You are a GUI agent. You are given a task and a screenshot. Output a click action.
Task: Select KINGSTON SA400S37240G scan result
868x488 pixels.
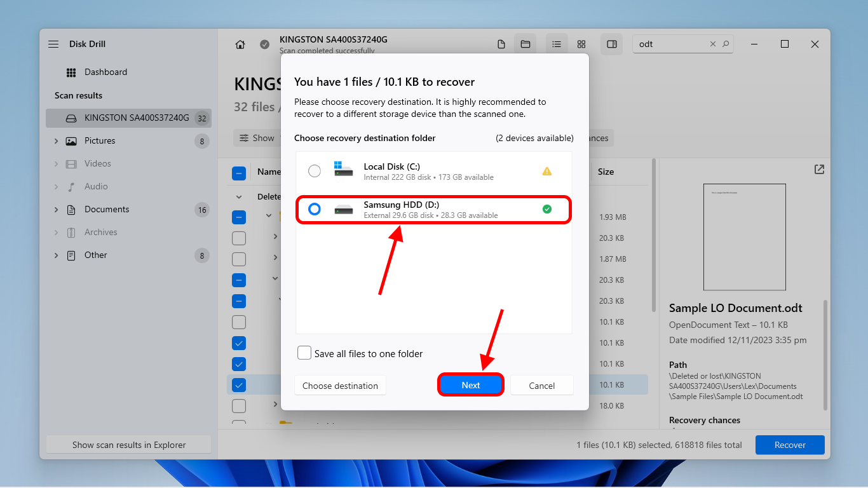click(x=128, y=118)
